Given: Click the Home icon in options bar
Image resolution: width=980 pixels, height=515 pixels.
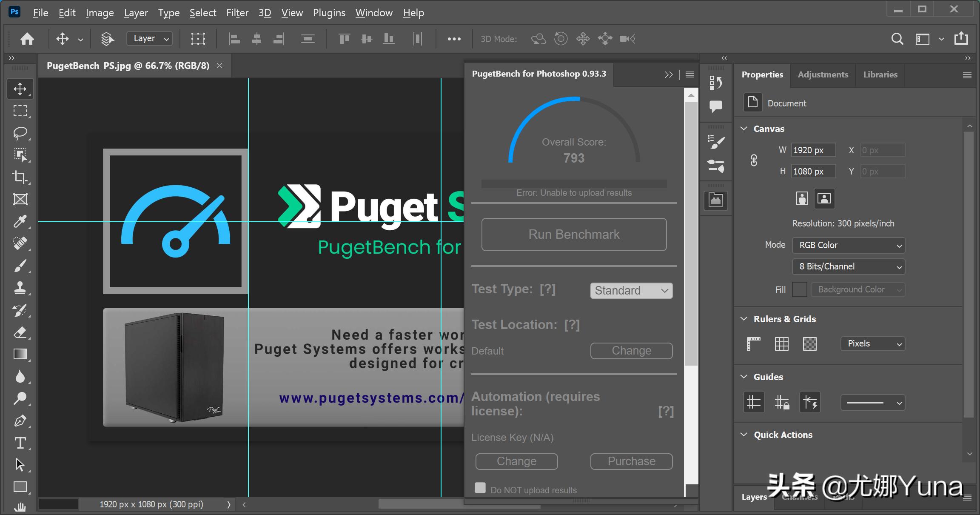Looking at the screenshot, I should (x=27, y=39).
